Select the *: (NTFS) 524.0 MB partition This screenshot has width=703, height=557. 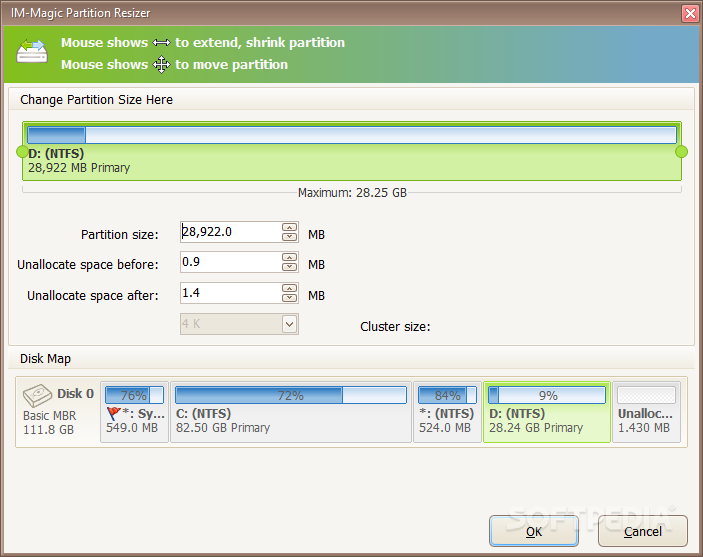point(447,412)
